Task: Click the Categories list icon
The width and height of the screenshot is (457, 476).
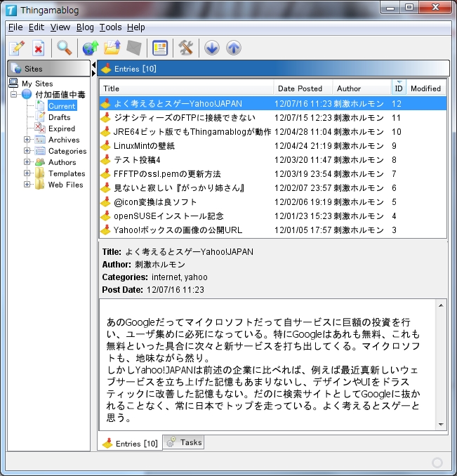Action: (x=40, y=151)
